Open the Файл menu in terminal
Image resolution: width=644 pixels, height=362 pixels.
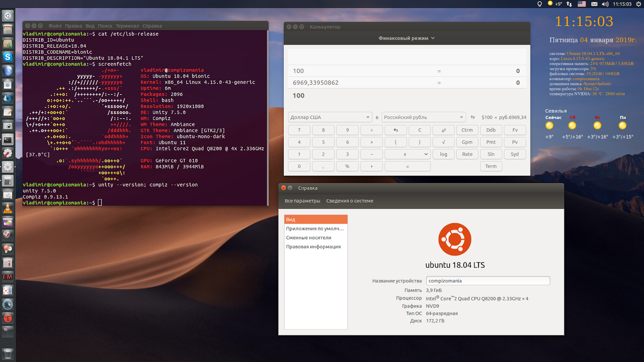coord(55,26)
